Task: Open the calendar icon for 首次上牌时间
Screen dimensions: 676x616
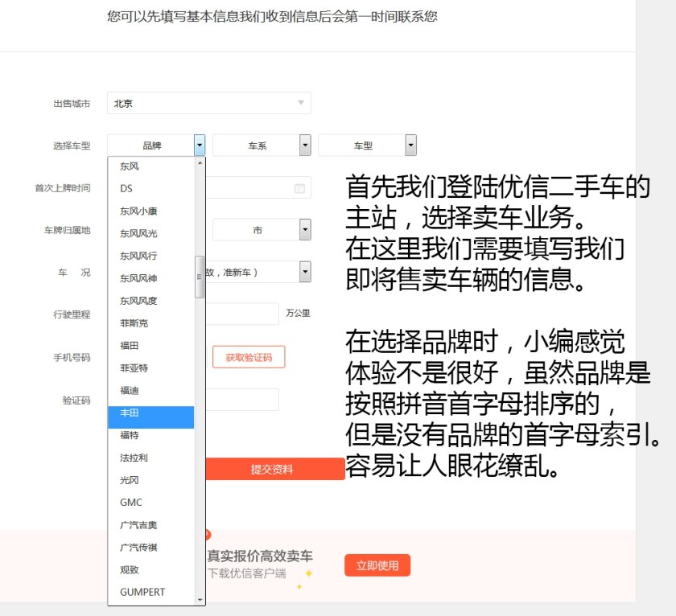Action: pos(299,188)
